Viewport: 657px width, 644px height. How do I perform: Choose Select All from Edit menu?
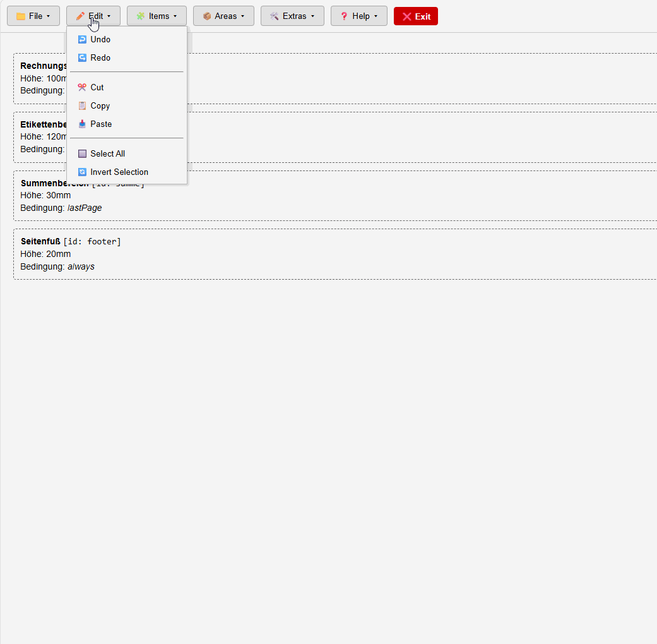(126, 154)
